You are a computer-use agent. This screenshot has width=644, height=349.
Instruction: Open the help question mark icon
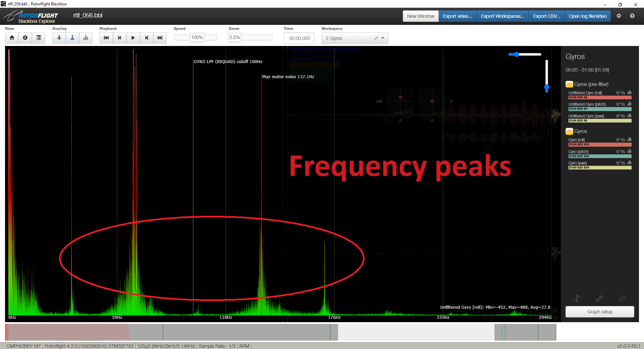coord(632,16)
